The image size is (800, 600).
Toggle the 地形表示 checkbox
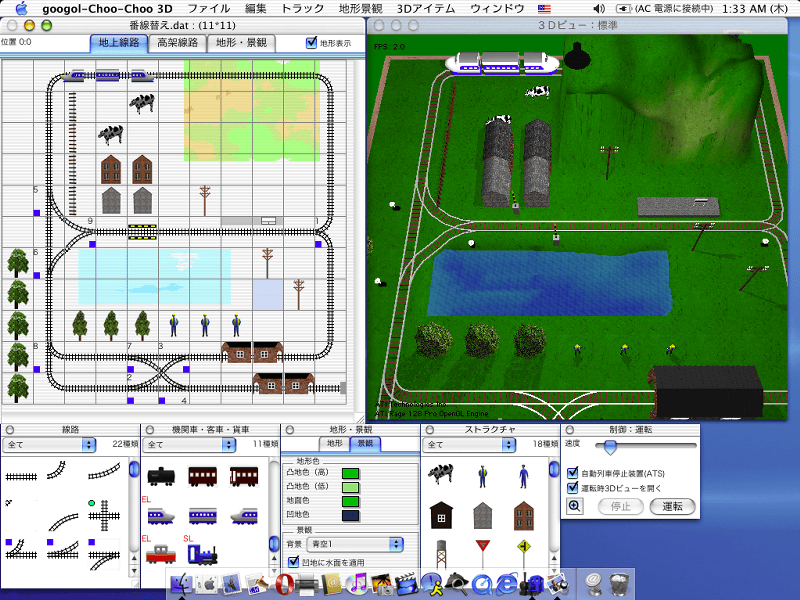(311, 43)
